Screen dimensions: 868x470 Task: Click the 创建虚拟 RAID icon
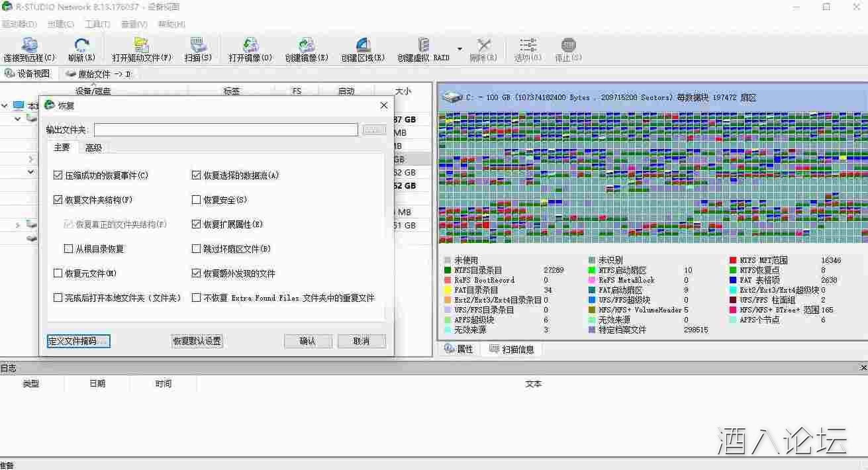423,45
